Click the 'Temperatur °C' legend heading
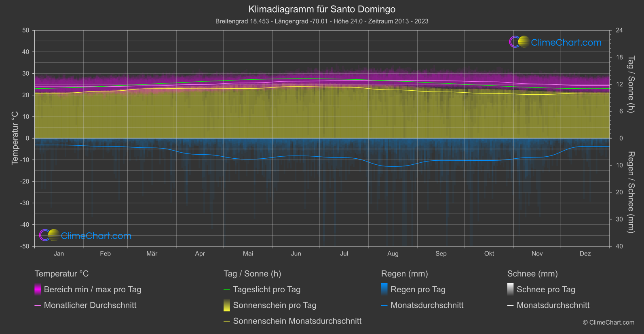The image size is (644, 334). 61,274
